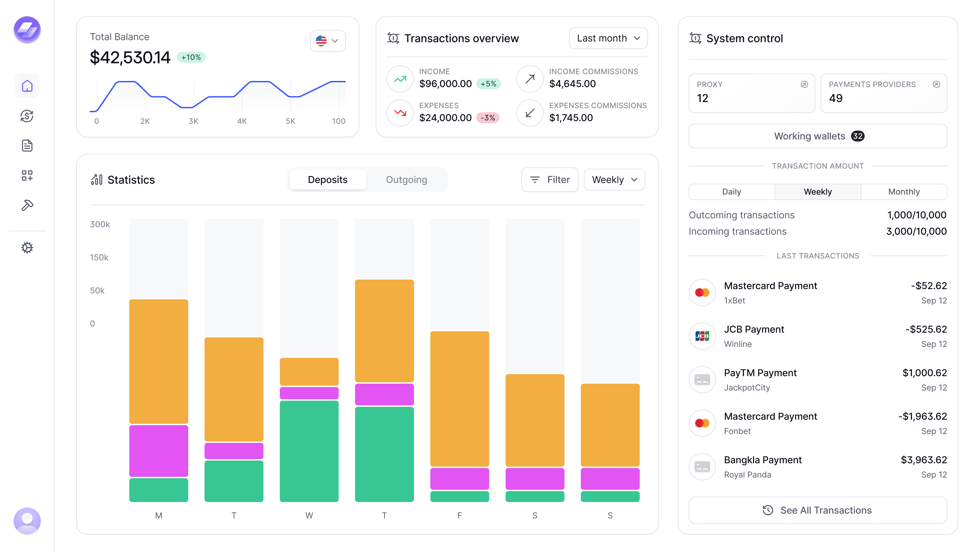Image resolution: width=980 pixels, height=551 pixels.
Task: Select Weekly transaction amount tab
Action: click(x=818, y=191)
